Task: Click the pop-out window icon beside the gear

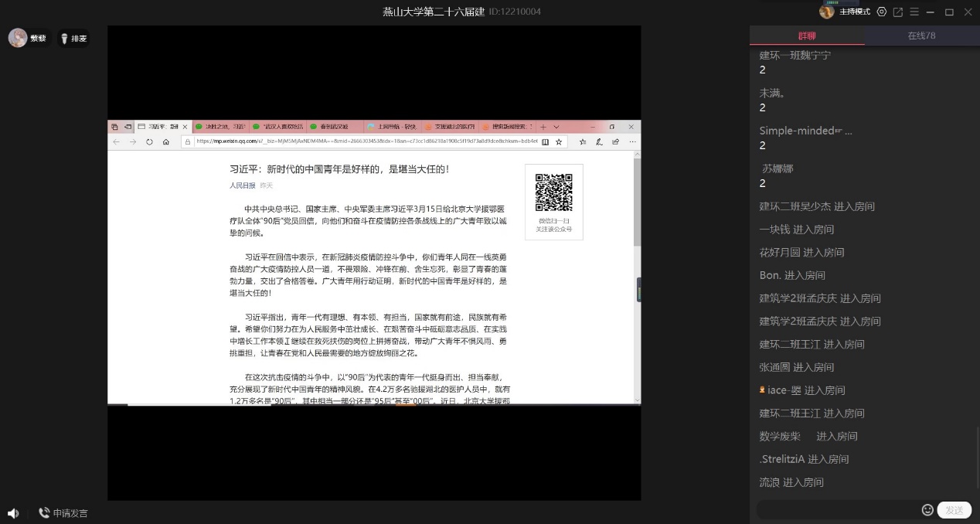Action: tap(897, 12)
